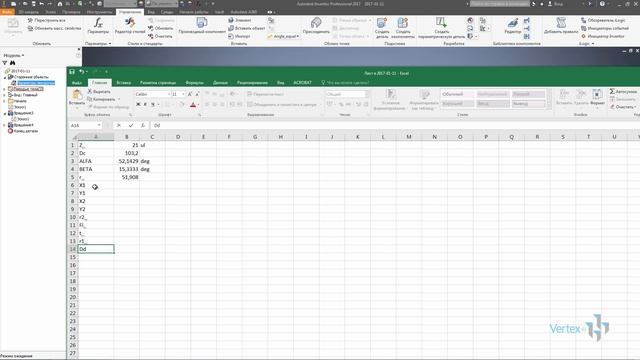640x360 pixels.
Task: Click the Excel Save icon
Action: pos(72,72)
